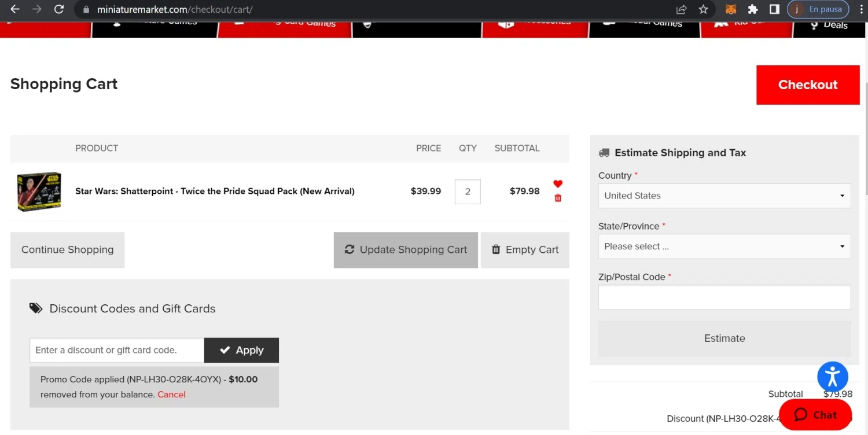The image size is (868, 435).
Task: Click the Zip/Postal Code field
Action: click(724, 297)
